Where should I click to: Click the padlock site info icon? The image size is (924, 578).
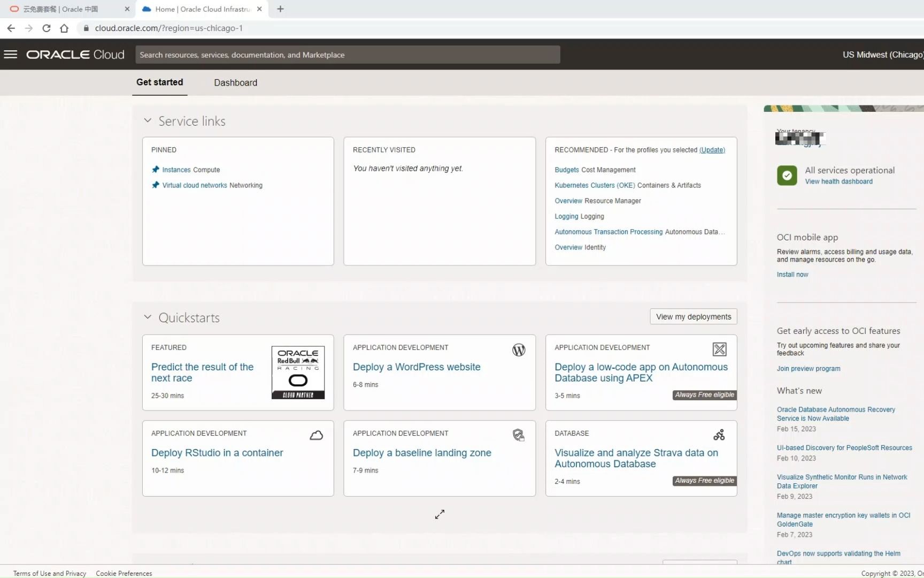[x=86, y=28]
